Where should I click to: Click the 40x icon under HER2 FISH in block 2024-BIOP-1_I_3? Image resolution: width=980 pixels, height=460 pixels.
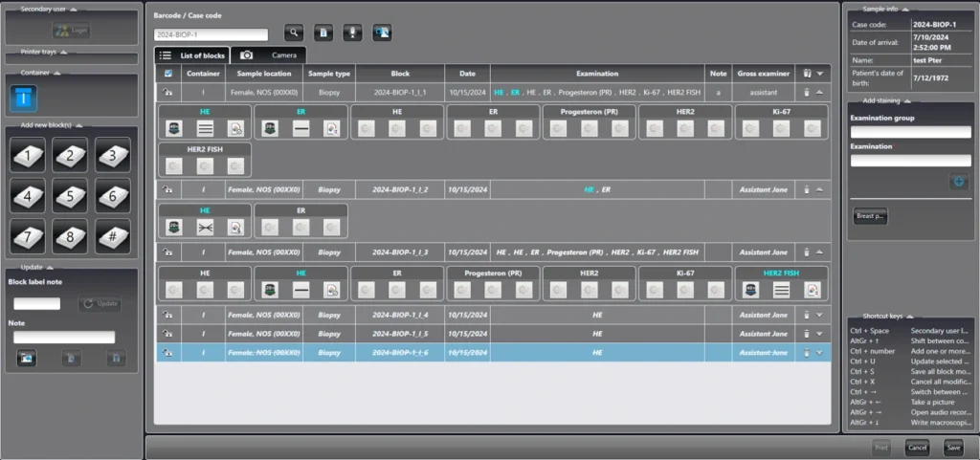point(750,290)
